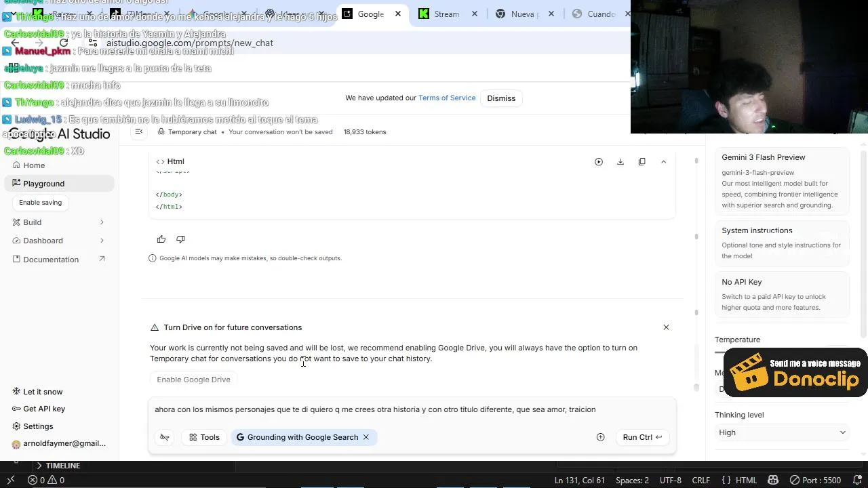Viewport: 868px width, 488px height.
Task: Give thumbs down to the response
Action: [180, 239]
